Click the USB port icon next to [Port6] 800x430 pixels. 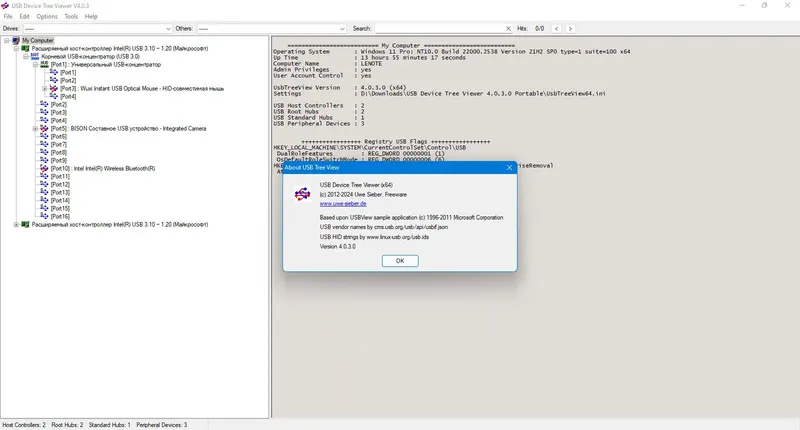pos(44,136)
